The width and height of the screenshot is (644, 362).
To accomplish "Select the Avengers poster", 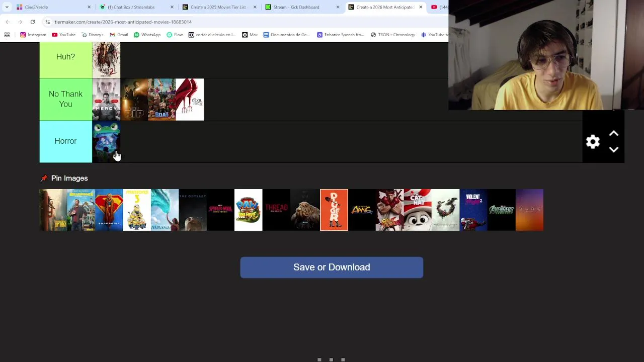I will [502, 210].
